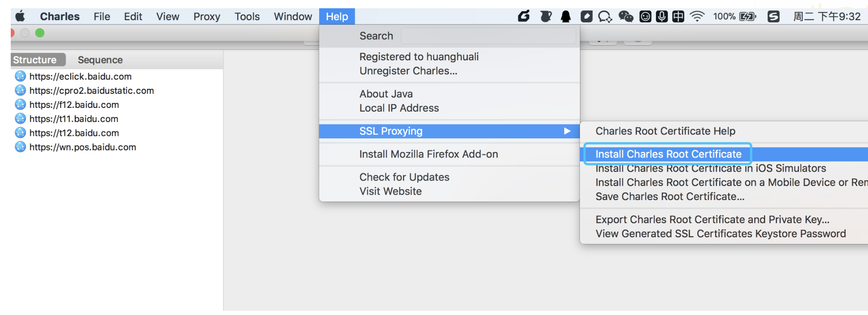Click the battery status icon
Image resolution: width=868 pixels, height=315 pixels.
[747, 17]
